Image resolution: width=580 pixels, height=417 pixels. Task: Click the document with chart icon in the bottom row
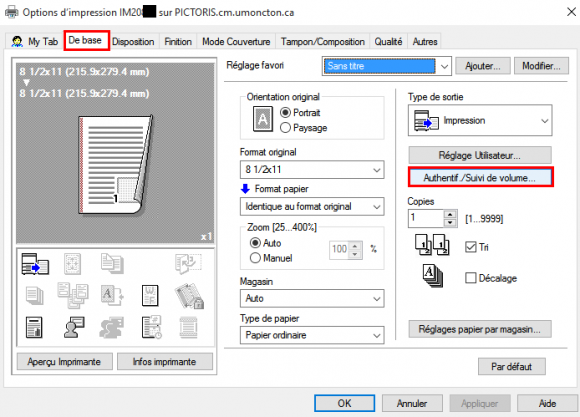point(34,327)
